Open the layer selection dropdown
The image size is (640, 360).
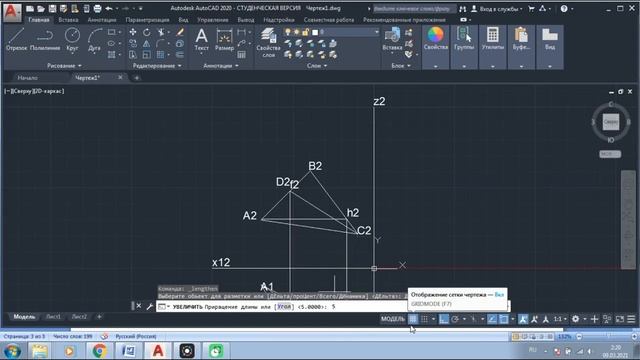(x=376, y=32)
